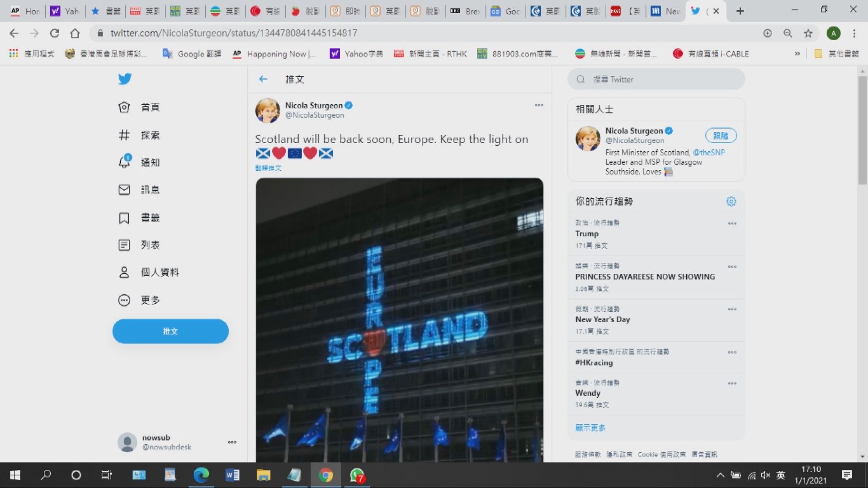Screen dimensions: 868x488
Task: Click the 跟隨 follow button for Nicola Sturgeon
Action: click(x=721, y=136)
